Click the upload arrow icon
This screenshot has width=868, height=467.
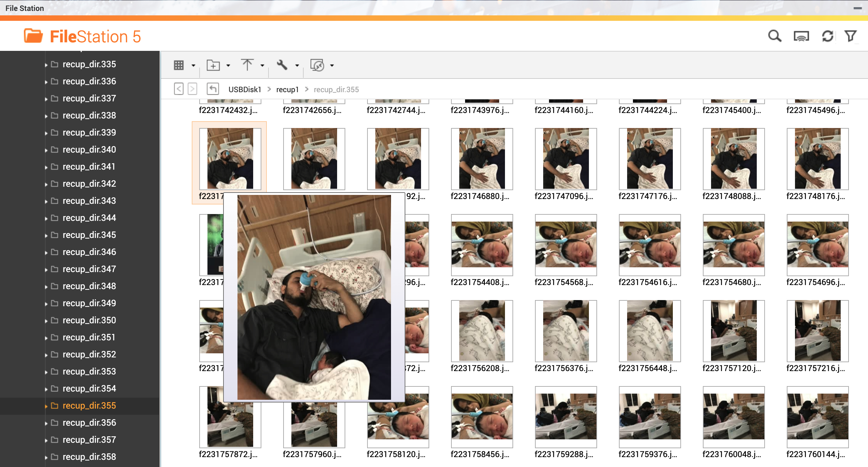click(x=247, y=65)
